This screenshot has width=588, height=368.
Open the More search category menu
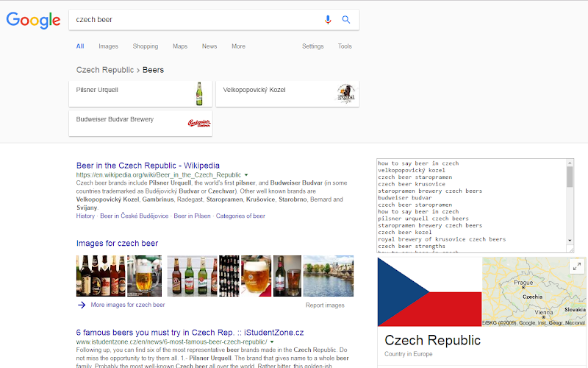[x=238, y=46]
